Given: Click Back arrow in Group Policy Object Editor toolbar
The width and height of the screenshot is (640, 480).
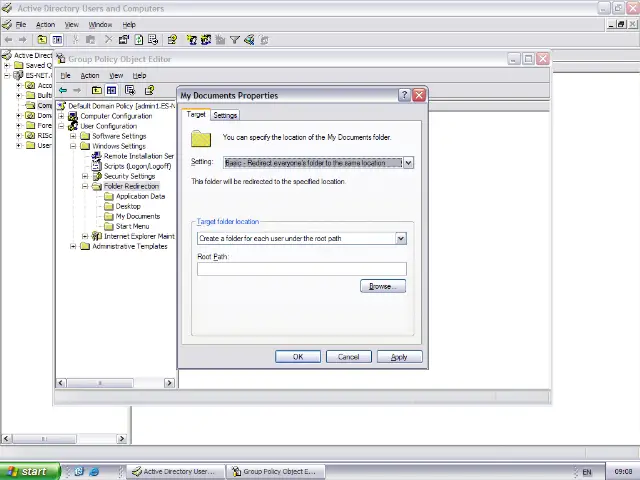Looking at the screenshot, I should 63,90.
